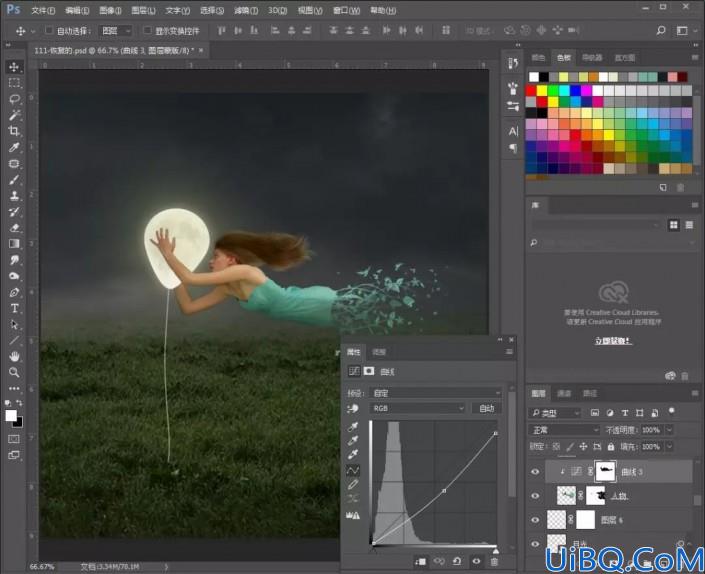The height and width of the screenshot is (574, 705).
Task: Filter layers by type layers (T icon)
Action: (625, 413)
